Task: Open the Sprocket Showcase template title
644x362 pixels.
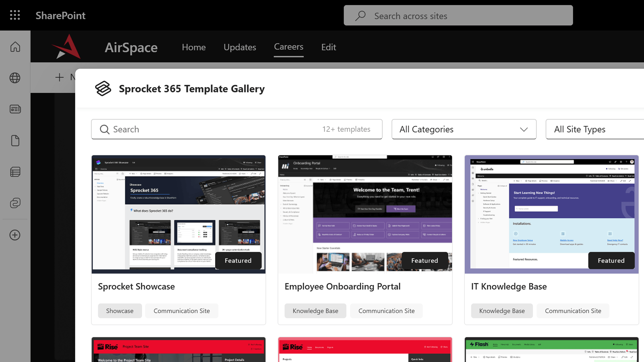Action: pyautogui.click(x=136, y=286)
